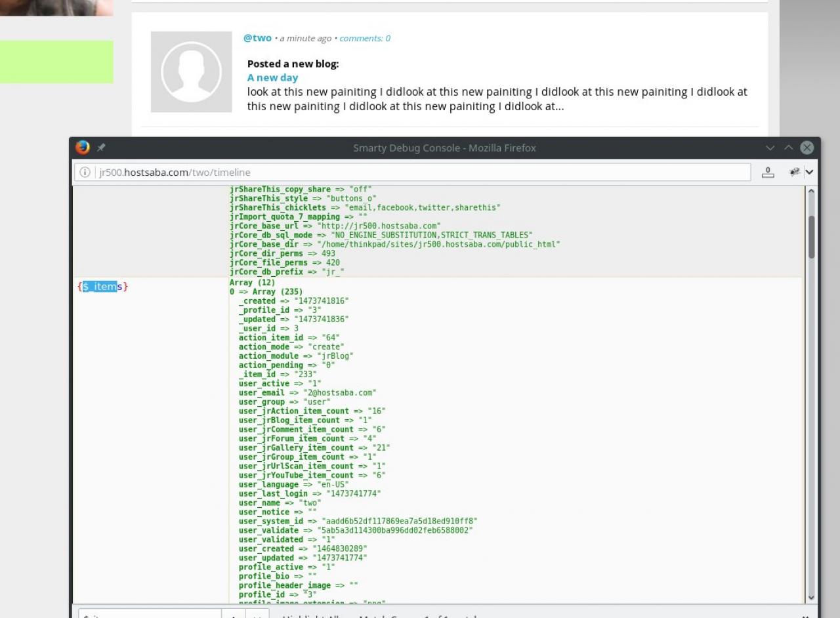This screenshot has width=840, height=618.
Task: Click the extension icon beside downloads
Action: (794, 172)
